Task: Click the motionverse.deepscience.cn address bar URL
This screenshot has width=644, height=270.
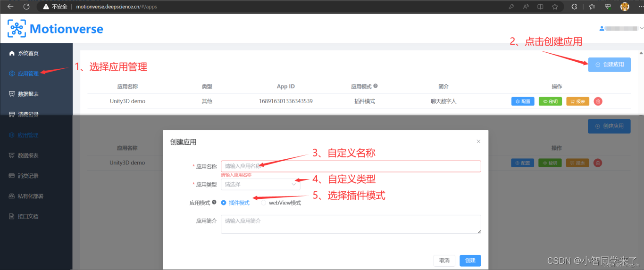Action: [x=117, y=7]
